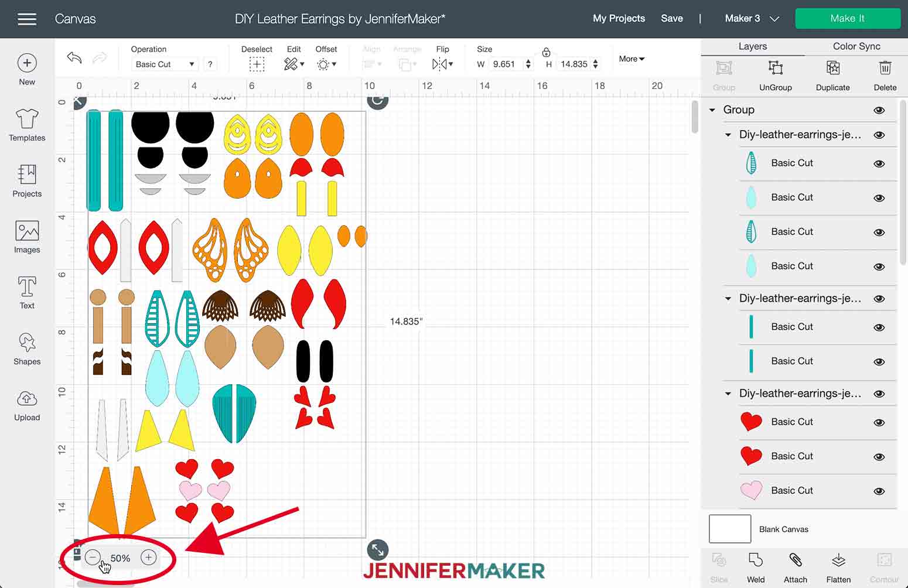This screenshot has height=588, width=908.
Task: Click the New project icon
Action: (27, 63)
